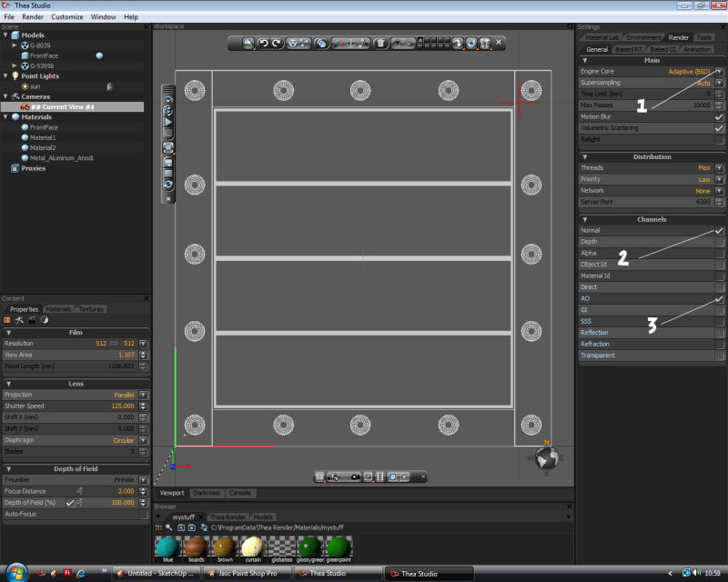The height and width of the screenshot is (582, 728).
Task: Open the Environment settings tab
Action: tap(644, 37)
